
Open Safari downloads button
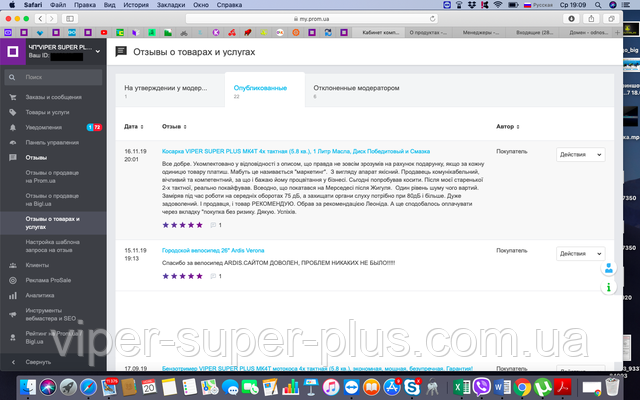pos(571,19)
